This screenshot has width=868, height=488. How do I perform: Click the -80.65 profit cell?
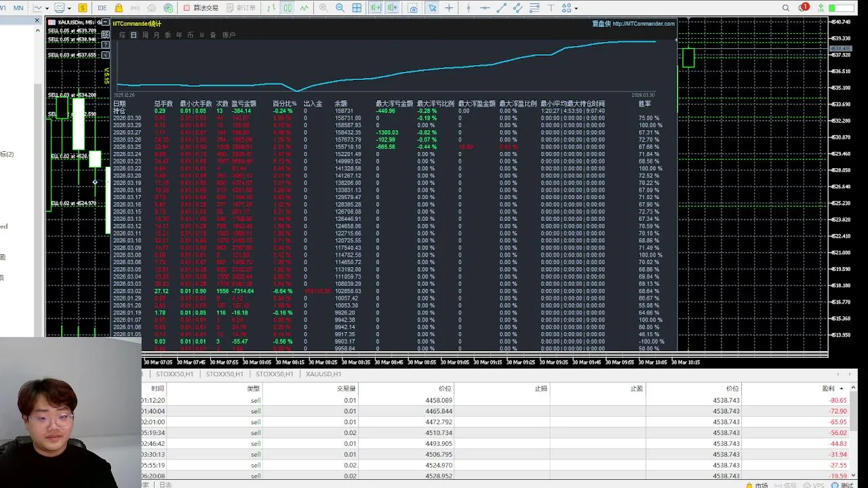coord(837,401)
